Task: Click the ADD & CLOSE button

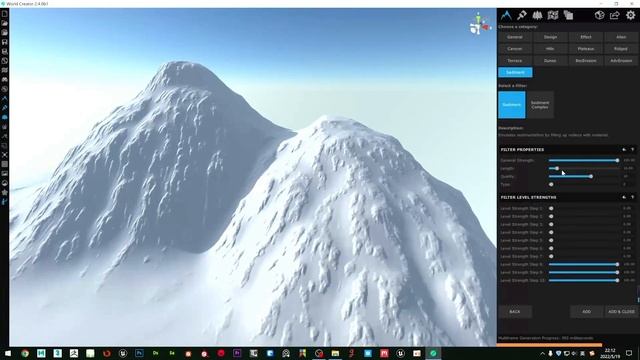Action: pos(621,311)
